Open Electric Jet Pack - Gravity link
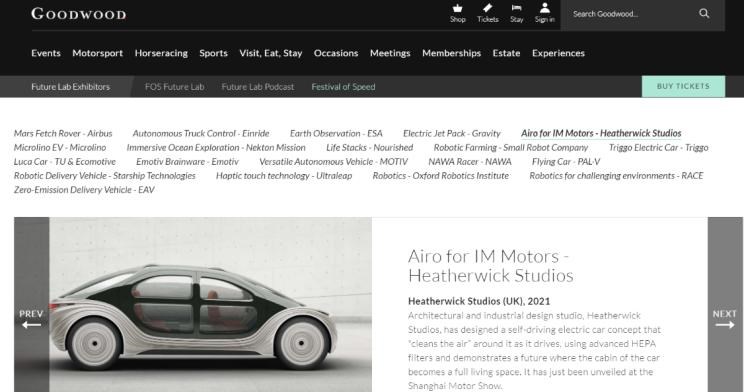 [x=452, y=133]
